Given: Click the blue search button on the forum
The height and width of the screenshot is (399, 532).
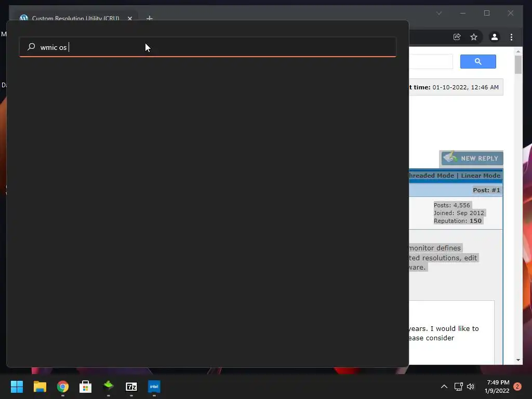Looking at the screenshot, I should click(478, 61).
